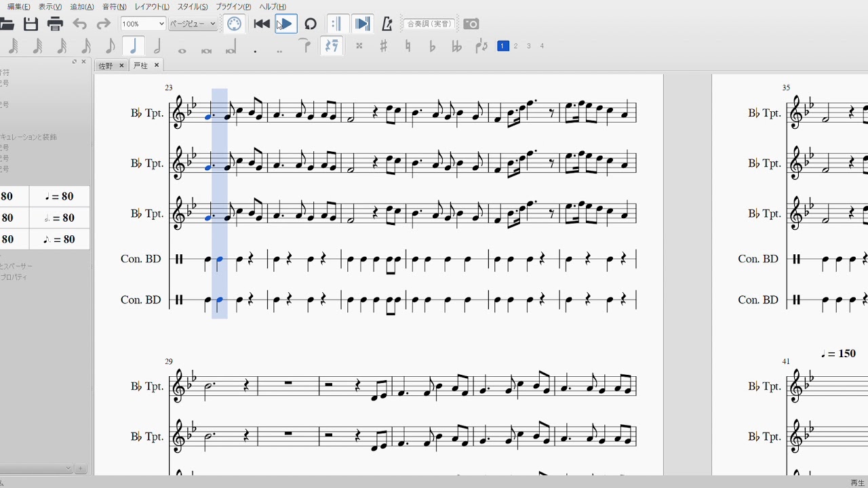Select the quarter note = 80 tempo palette cell

point(60,197)
